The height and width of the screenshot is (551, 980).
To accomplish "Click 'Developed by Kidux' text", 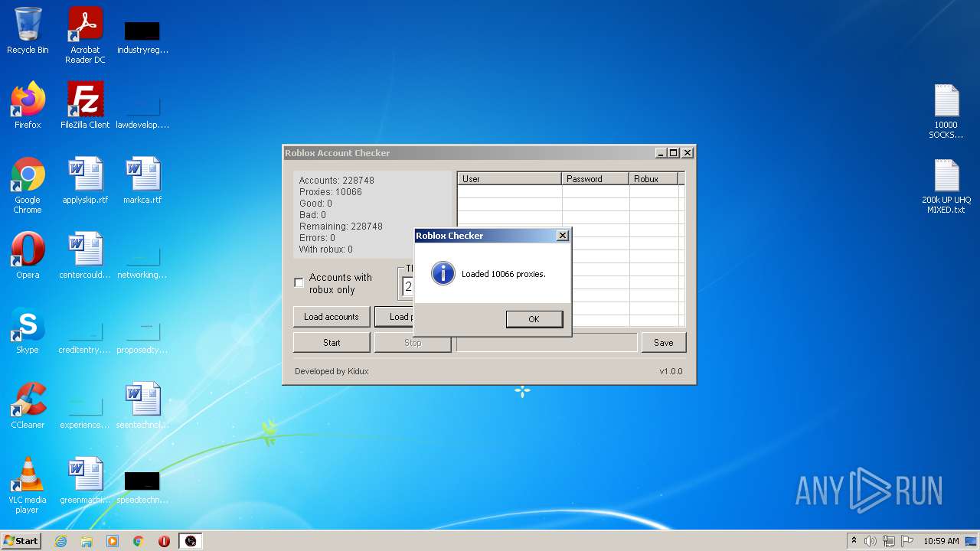I will coord(332,371).
